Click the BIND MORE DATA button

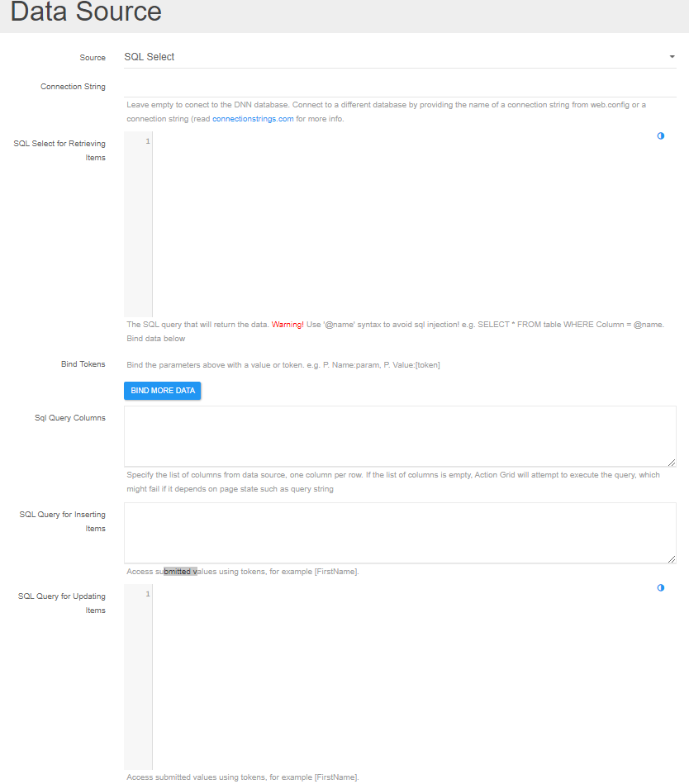(162, 390)
